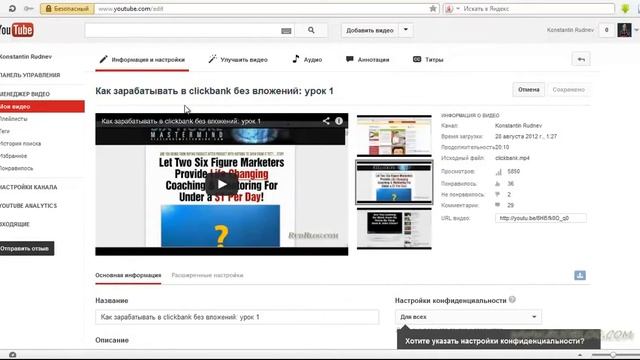Click the Сохранено button

pos(569,89)
